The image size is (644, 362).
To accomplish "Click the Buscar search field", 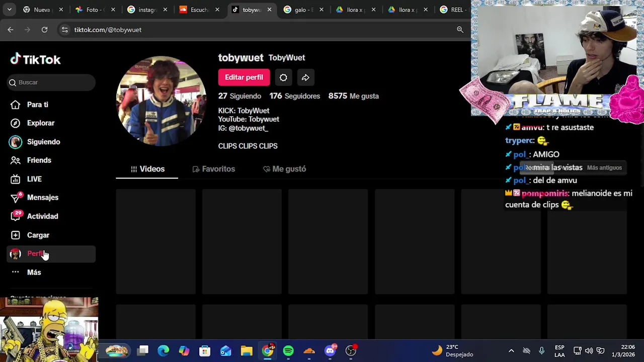I will tap(51, 82).
